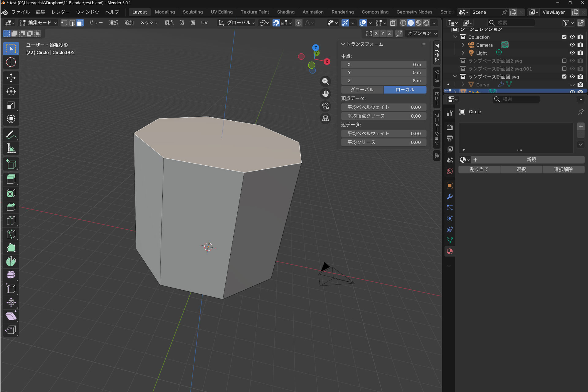Select the Move tool in the toolbar
This screenshot has width=588, height=392.
[11, 78]
